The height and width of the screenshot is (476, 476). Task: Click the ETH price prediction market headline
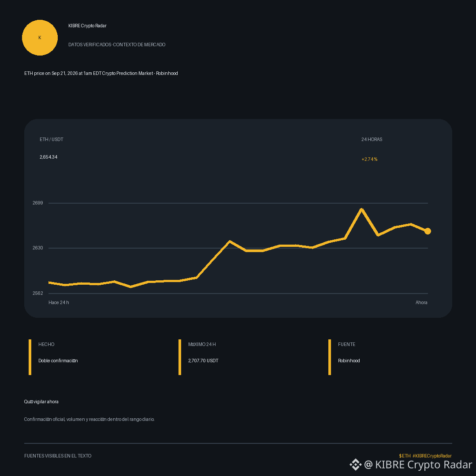pos(101,73)
